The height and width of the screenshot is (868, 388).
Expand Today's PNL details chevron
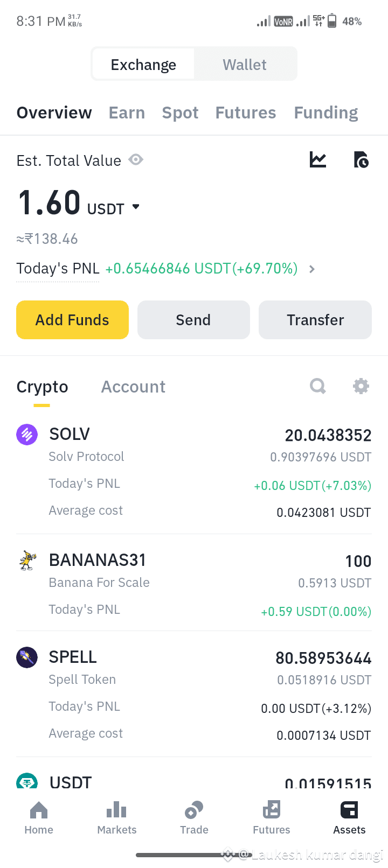tap(312, 269)
